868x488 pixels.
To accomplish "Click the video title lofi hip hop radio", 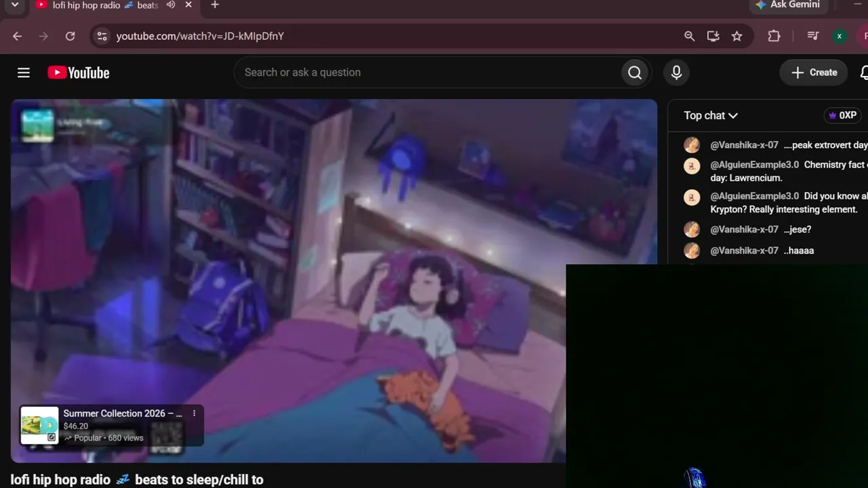I will click(x=137, y=480).
